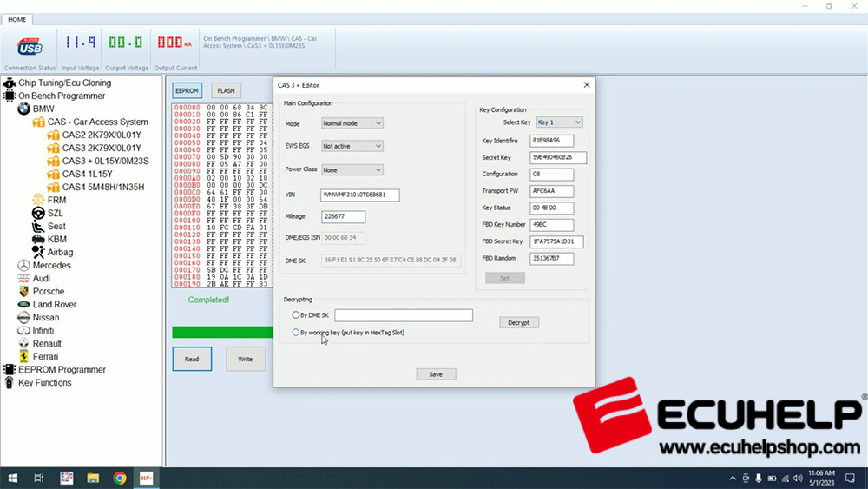This screenshot has width=868, height=489.
Task: Open the Select Key dropdown
Action: (x=559, y=122)
